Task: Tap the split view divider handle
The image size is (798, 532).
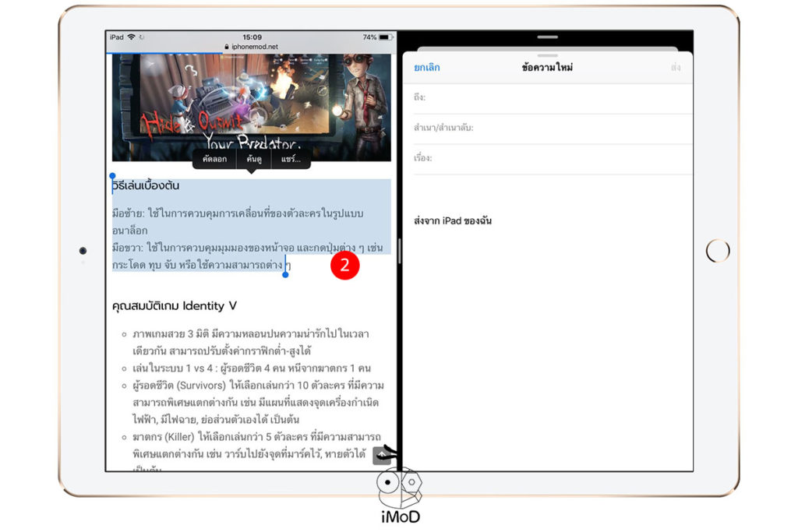Action: click(x=399, y=251)
